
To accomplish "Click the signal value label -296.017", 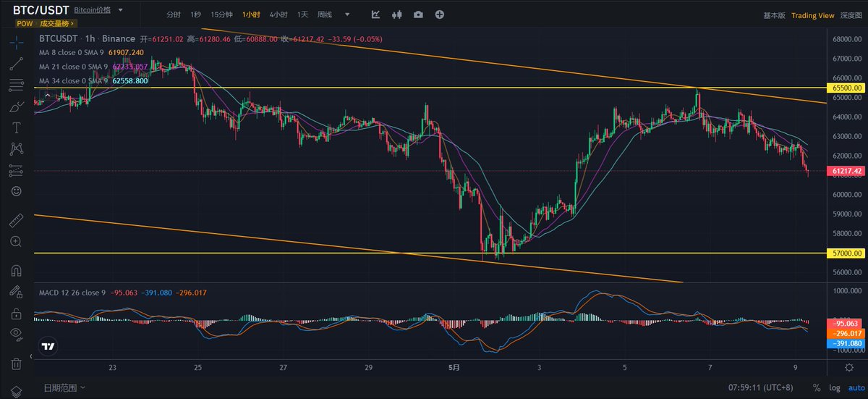I will click(x=847, y=333).
